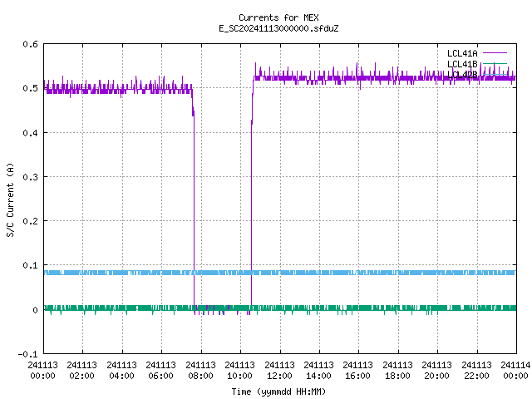Select the LCL41A legend label

(462, 53)
